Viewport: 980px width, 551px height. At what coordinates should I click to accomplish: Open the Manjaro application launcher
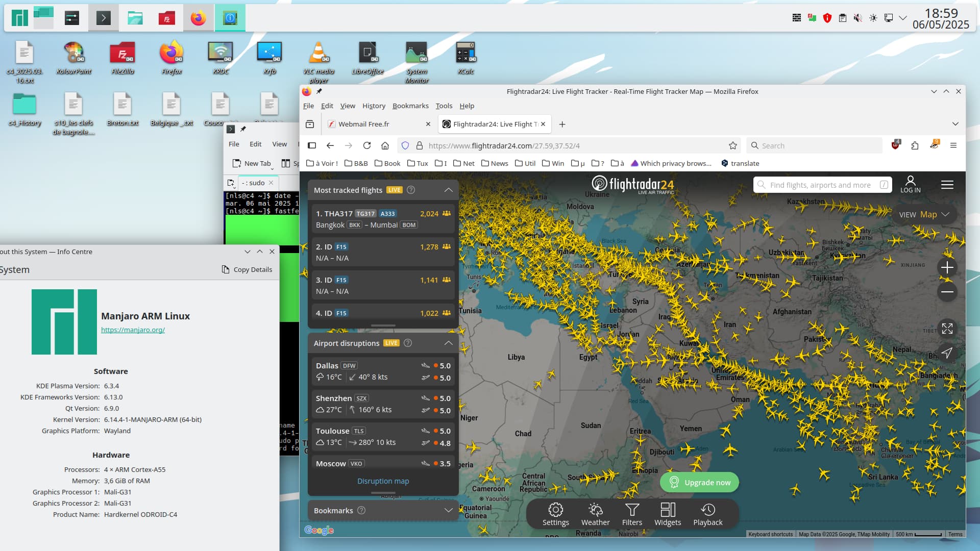point(19,18)
